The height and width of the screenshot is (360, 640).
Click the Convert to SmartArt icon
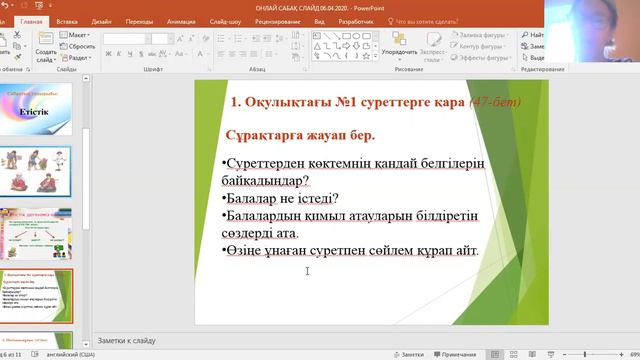pos(297,58)
